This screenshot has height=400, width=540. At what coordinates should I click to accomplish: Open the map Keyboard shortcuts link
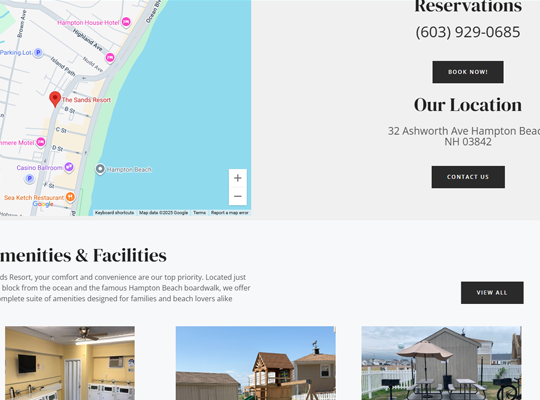click(x=114, y=213)
